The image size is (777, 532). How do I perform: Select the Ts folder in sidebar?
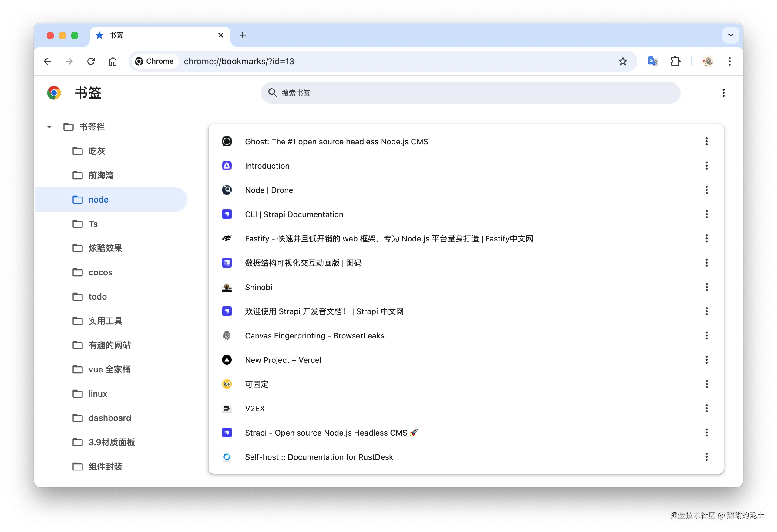click(x=93, y=224)
